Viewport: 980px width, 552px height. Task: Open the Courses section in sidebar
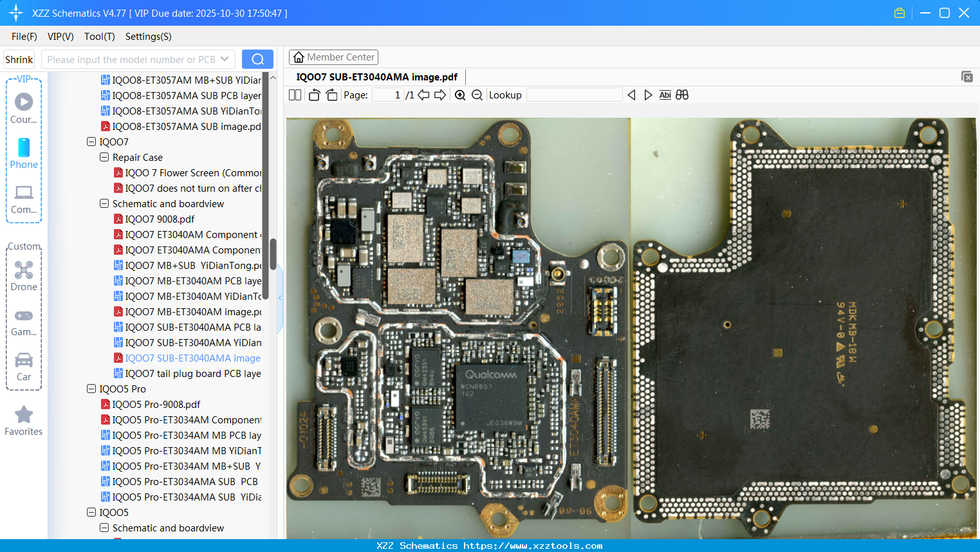[24, 109]
